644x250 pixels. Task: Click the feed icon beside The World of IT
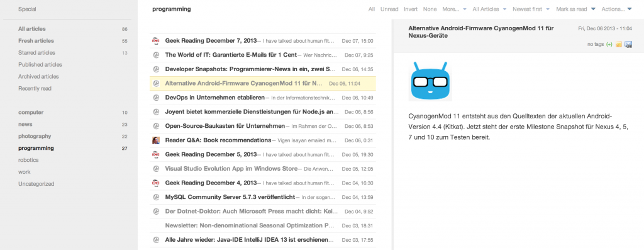tap(156, 55)
